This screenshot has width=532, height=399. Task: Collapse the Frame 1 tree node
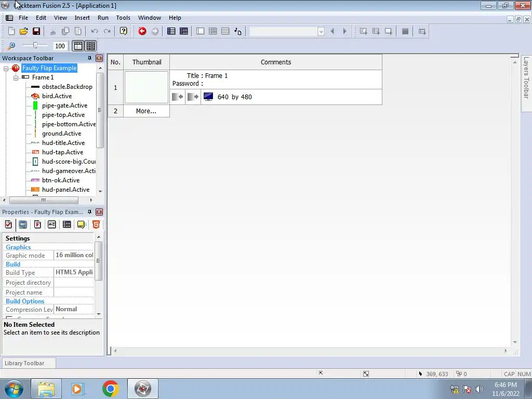pos(16,78)
